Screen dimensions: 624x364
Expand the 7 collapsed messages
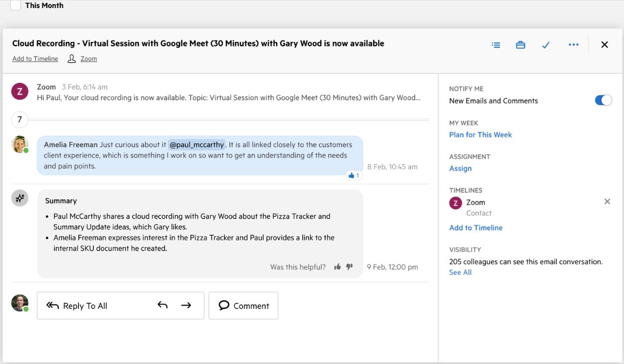[x=20, y=119]
